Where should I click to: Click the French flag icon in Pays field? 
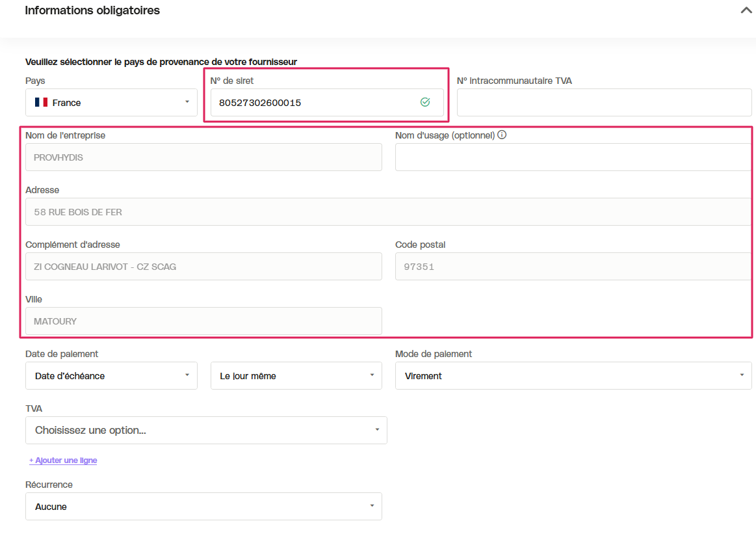click(x=41, y=102)
